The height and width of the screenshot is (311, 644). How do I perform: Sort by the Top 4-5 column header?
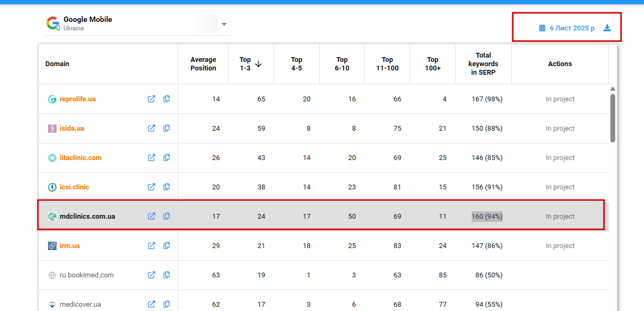297,63
